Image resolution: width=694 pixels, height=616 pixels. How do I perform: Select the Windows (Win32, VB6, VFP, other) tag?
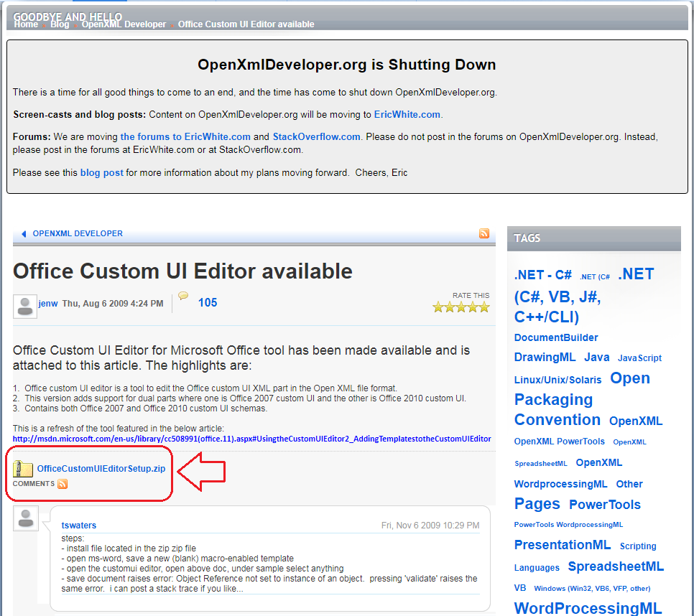pyautogui.click(x=592, y=589)
